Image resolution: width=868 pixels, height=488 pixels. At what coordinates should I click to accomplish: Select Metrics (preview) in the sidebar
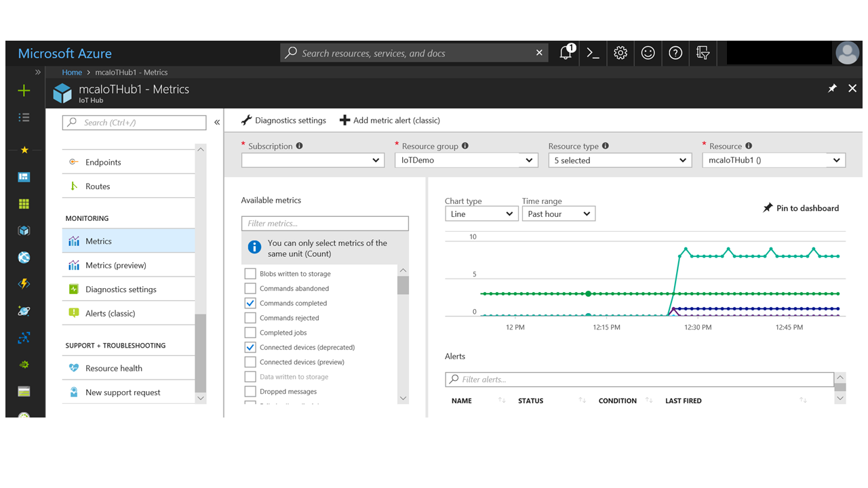coord(115,265)
